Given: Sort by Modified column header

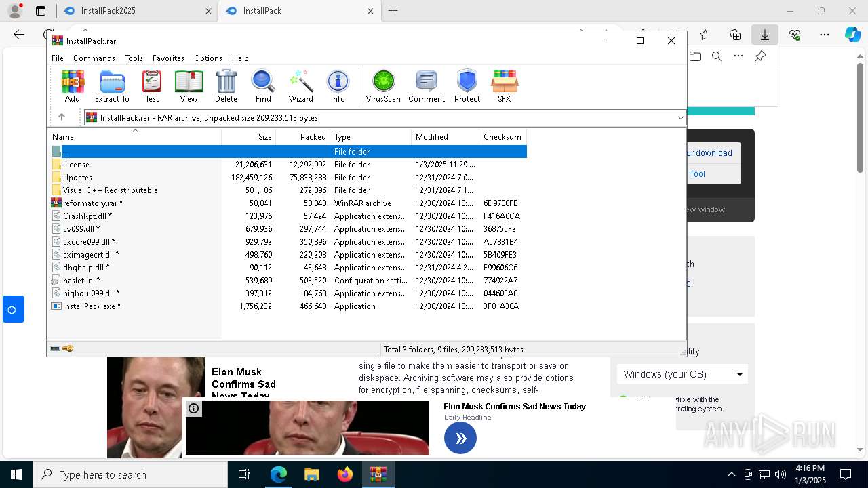Looking at the screenshot, I should [446, 137].
